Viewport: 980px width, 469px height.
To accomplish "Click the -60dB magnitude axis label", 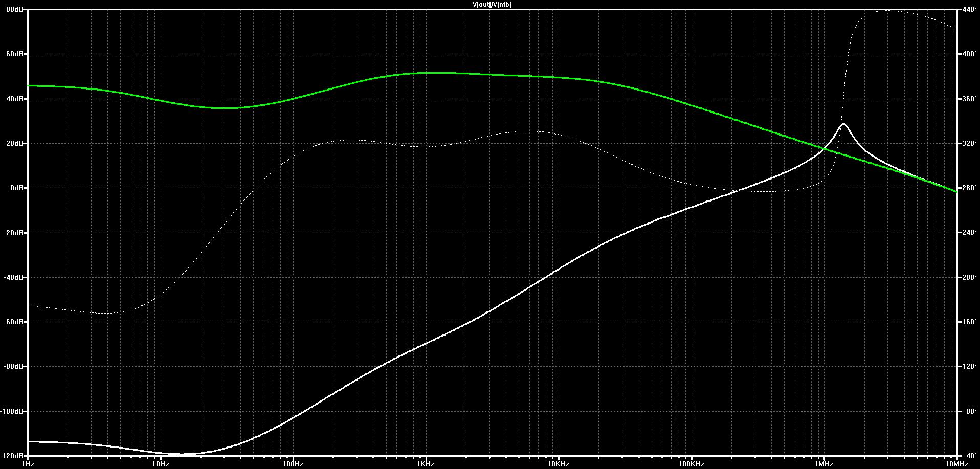I will pos(14,322).
